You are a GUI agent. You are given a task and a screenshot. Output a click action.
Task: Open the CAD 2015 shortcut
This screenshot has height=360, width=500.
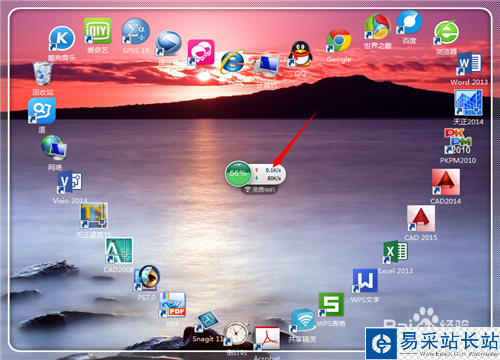point(421,218)
